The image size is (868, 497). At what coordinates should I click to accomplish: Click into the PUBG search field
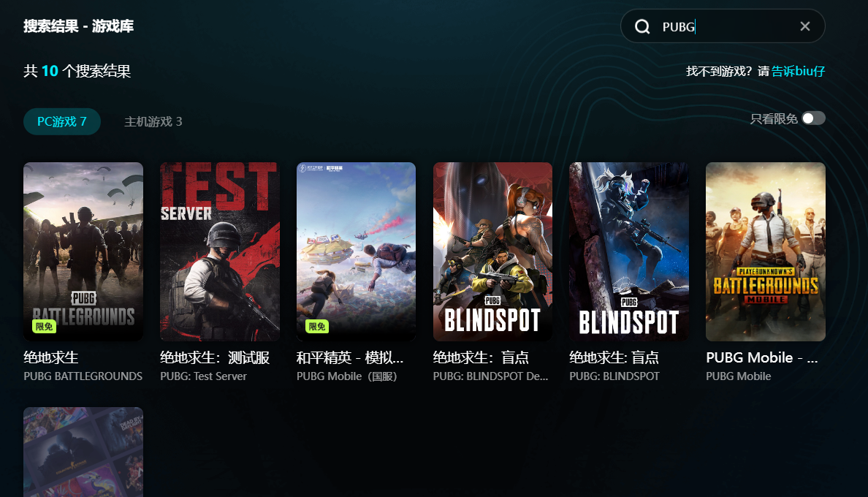726,26
